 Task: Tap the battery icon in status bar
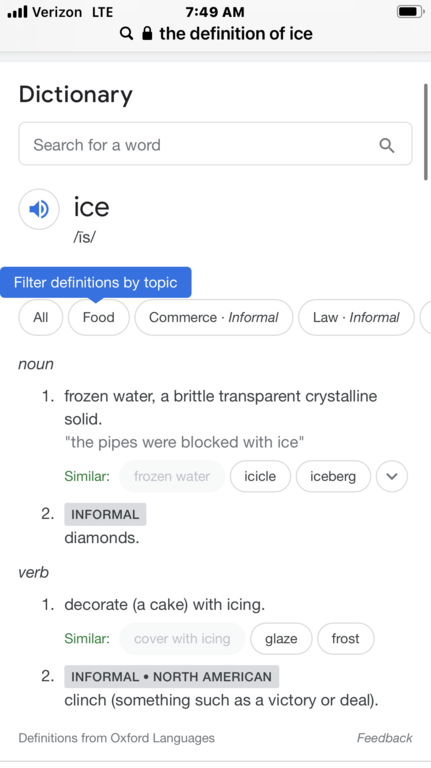[x=410, y=11]
